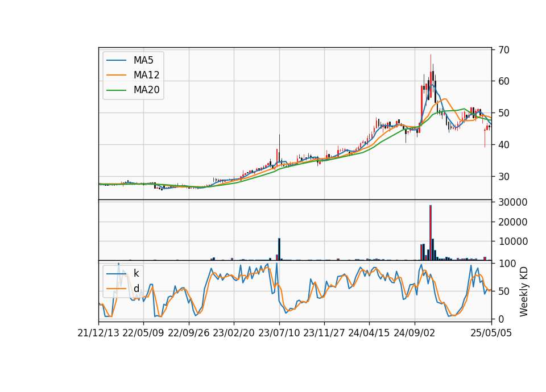Click the volume axis label 30000
Screen dimensions: 546x392
513,202
